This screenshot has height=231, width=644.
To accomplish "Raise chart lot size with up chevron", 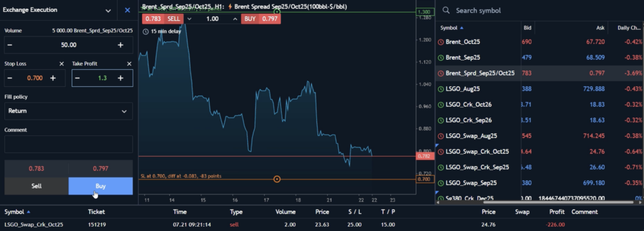I will tap(235, 18).
